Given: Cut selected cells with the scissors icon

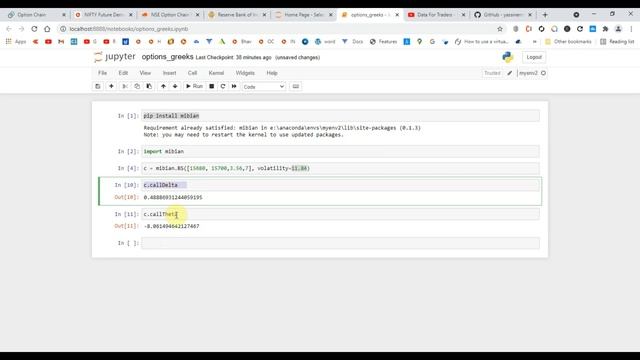Looking at the screenshot, I should pyautogui.click(x=125, y=87).
